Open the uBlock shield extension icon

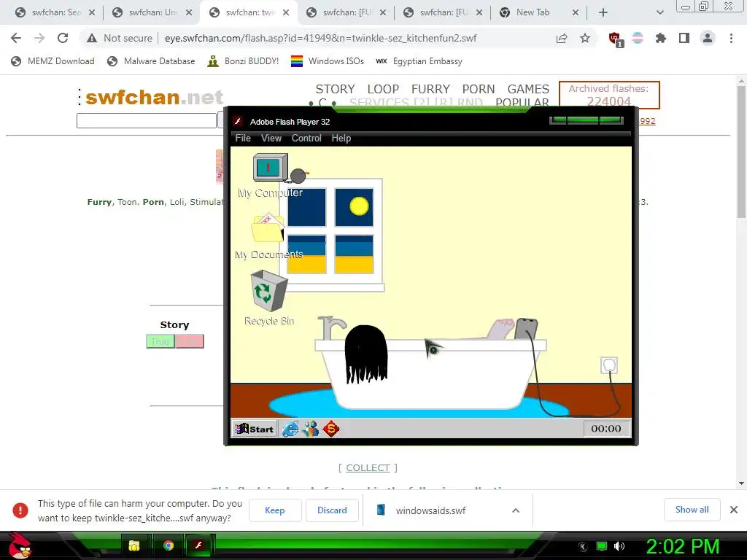pyautogui.click(x=615, y=39)
